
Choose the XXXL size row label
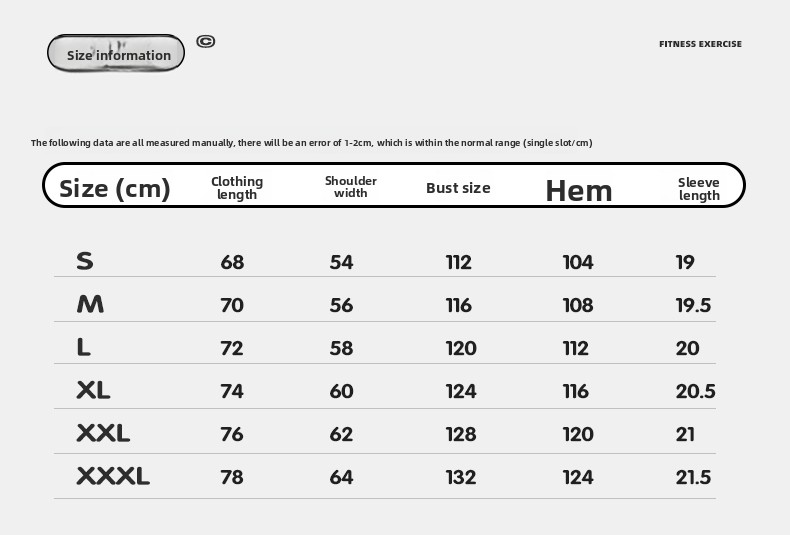[x=113, y=476]
